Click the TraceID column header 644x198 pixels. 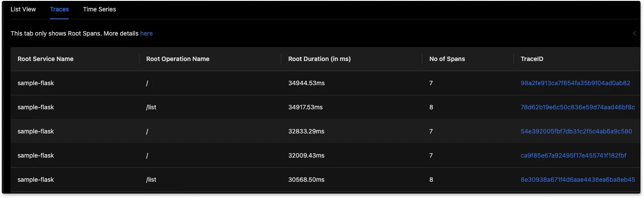click(x=532, y=59)
